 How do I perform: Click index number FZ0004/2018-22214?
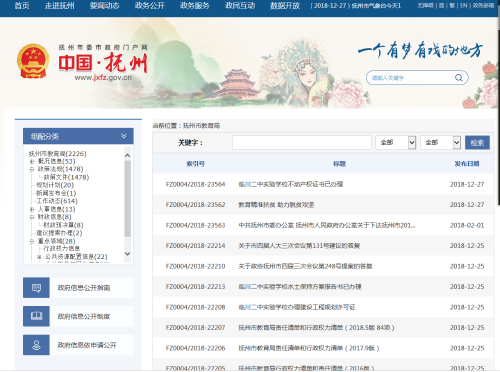[x=195, y=246]
